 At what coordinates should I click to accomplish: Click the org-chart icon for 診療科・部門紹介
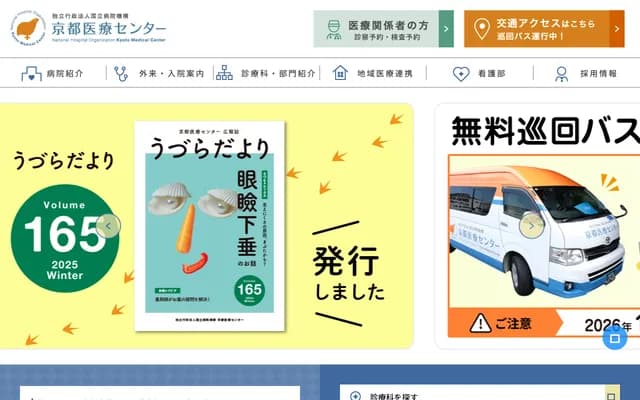224,73
